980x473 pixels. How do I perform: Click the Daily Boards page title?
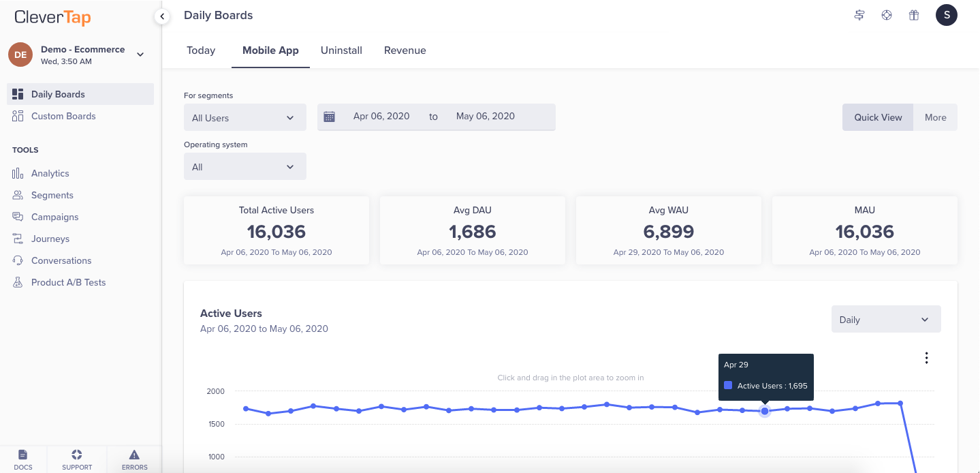coord(219,15)
